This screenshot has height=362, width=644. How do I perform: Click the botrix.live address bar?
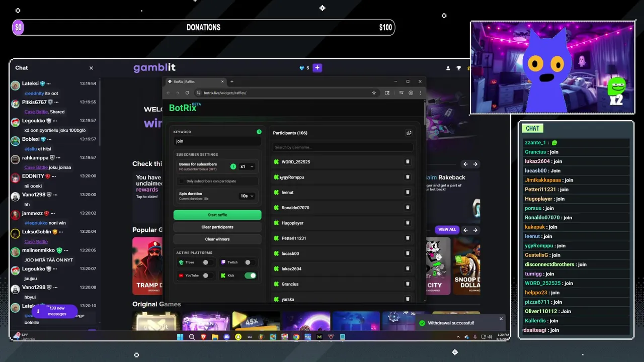(286, 93)
